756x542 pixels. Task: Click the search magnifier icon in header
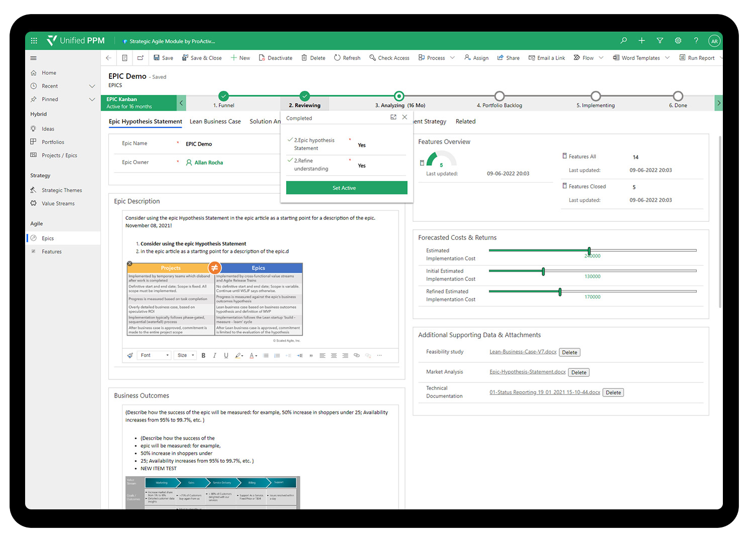click(x=623, y=41)
